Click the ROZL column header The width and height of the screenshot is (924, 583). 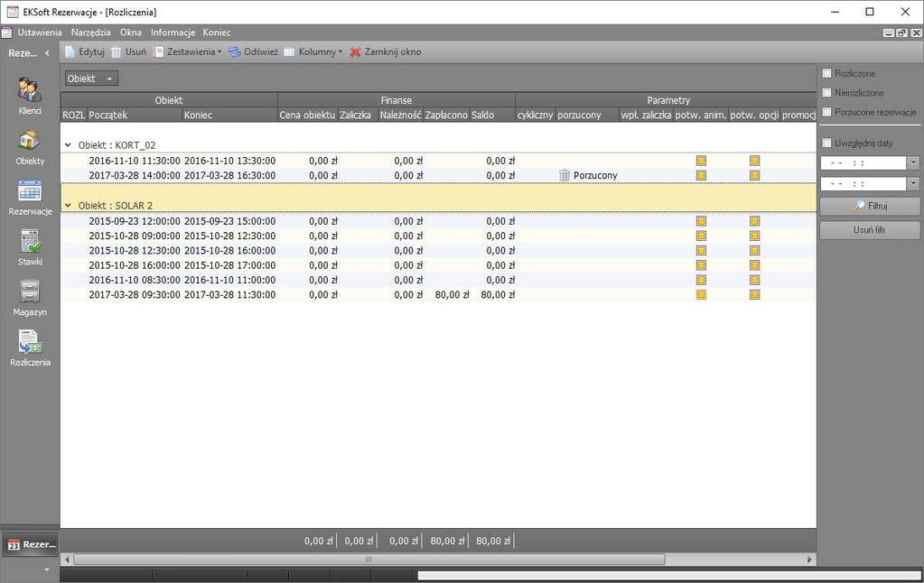coord(74,115)
